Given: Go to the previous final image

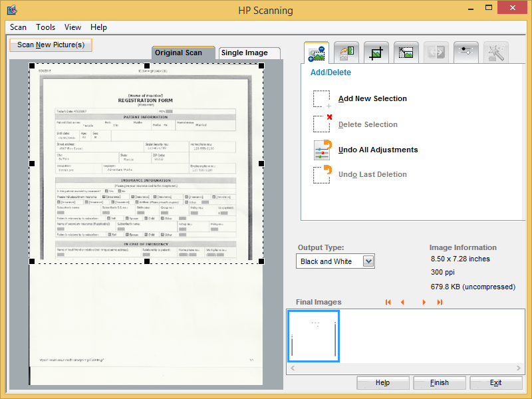Looking at the screenshot, I should tap(402, 303).
